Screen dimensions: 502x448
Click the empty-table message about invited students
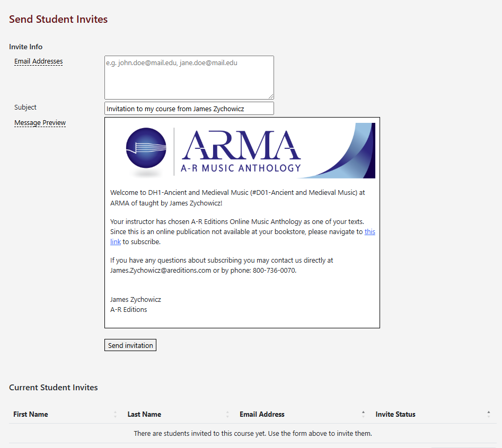click(253, 433)
